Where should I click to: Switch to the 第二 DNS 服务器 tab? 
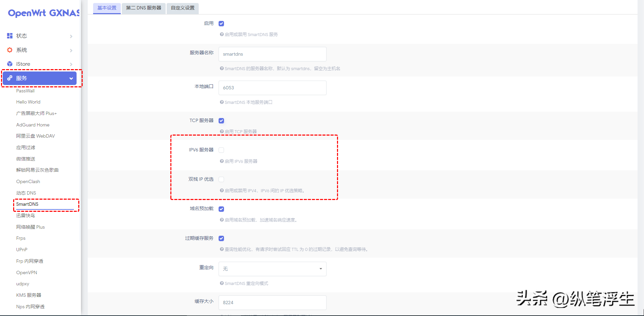pyautogui.click(x=144, y=8)
